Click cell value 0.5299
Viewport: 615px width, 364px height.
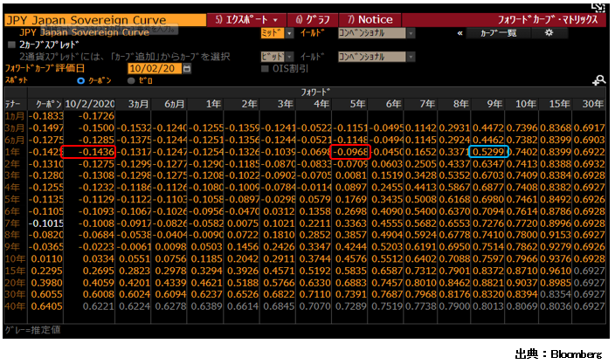[488, 152]
